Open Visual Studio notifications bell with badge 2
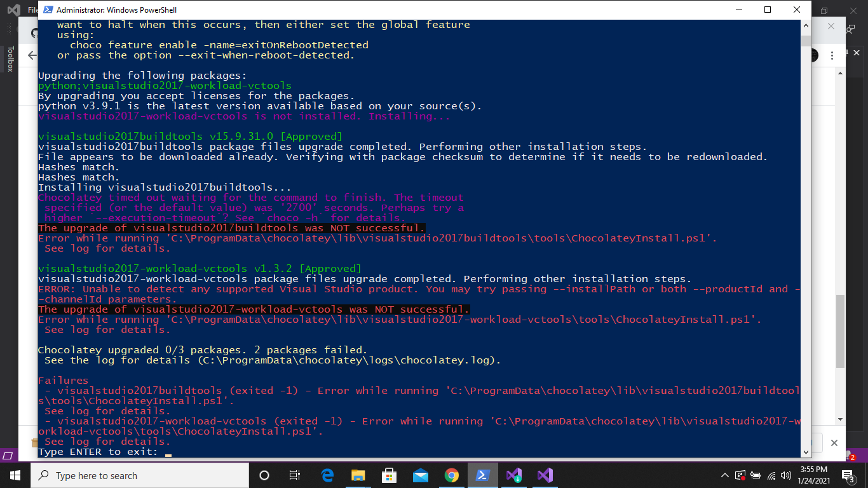The height and width of the screenshot is (488, 868). [851, 456]
